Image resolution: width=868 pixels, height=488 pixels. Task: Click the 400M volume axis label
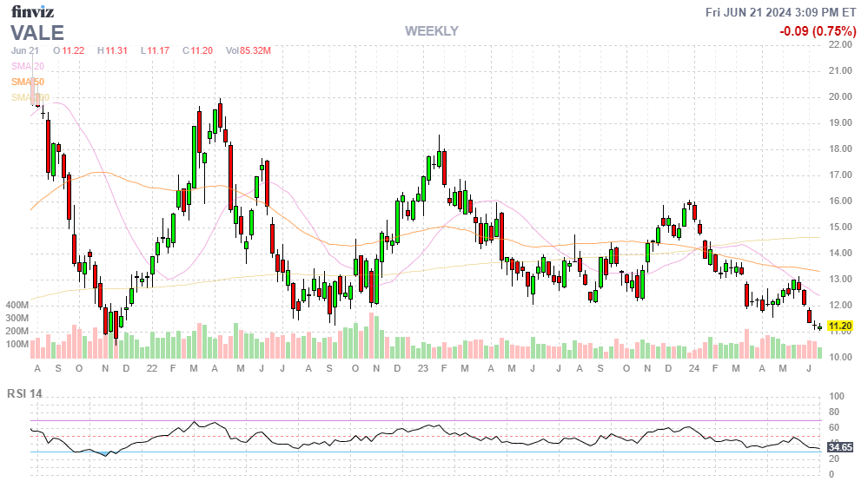17,306
